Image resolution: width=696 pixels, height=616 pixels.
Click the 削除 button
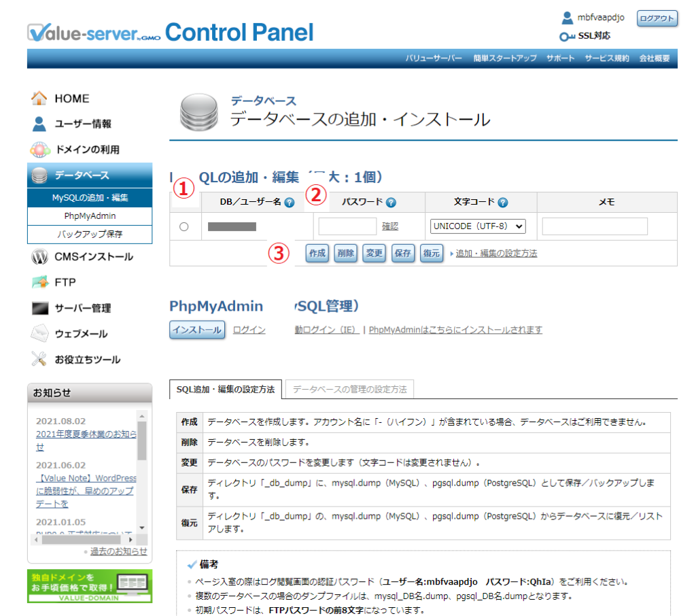(346, 253)
